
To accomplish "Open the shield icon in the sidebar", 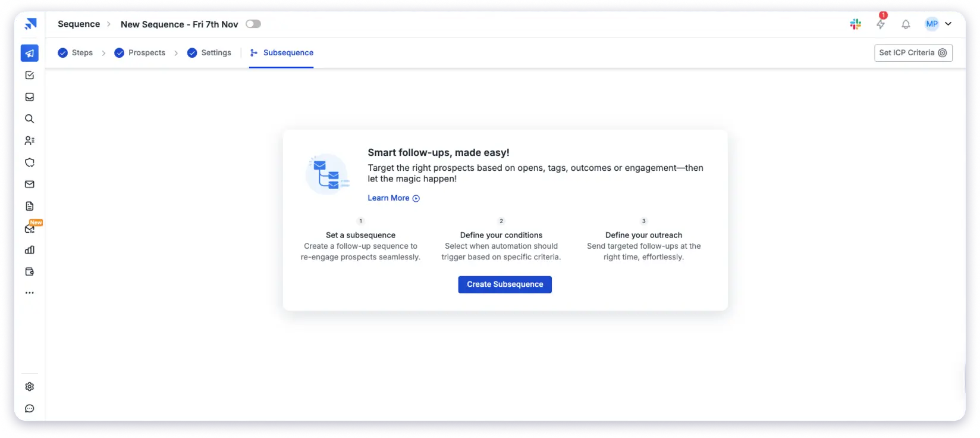I will [30, 162].
